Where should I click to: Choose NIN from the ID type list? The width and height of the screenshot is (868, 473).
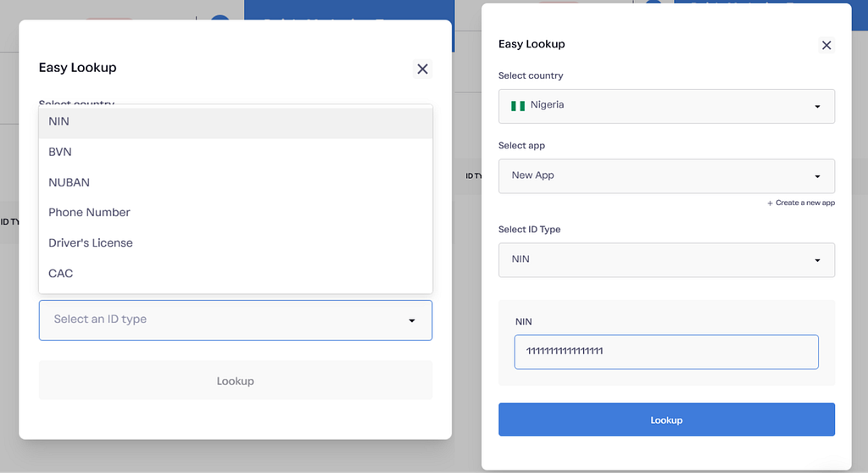coord(236,122)
